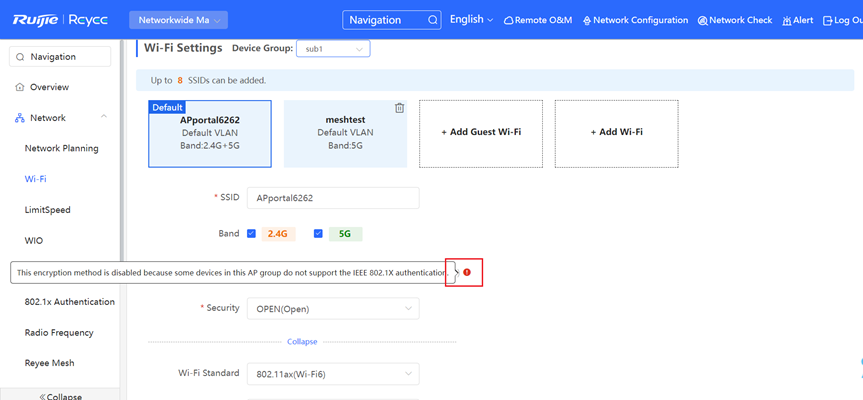Uncheck the 5G band checkbox

(x=319, y=234)
